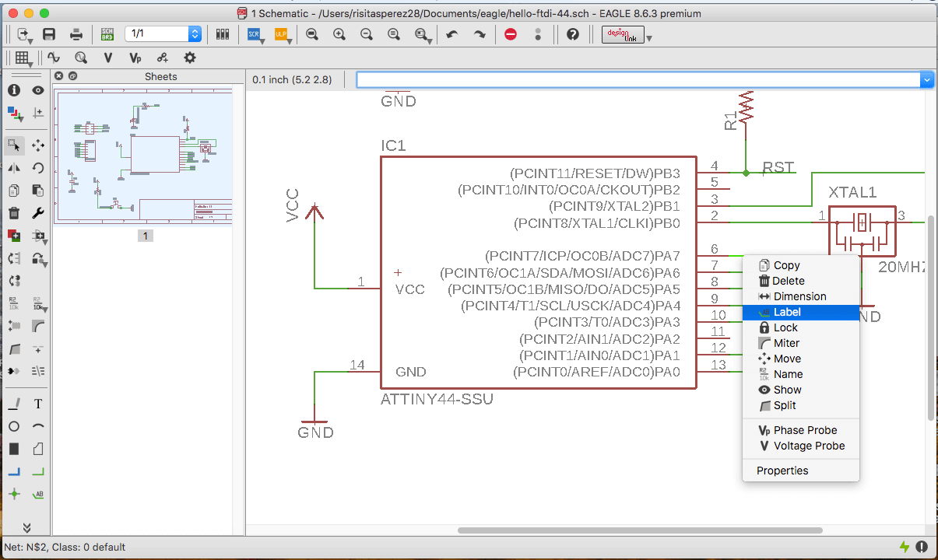Select the blue Bus tool
This screenshot has width=938, height=560.
tap(14, 472)
